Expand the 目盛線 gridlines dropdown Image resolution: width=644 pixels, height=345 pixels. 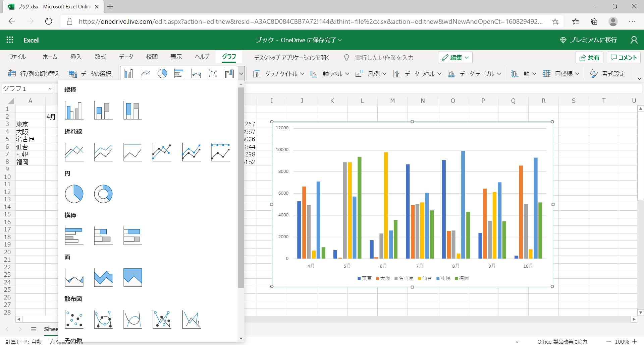(x=561, y=74)
